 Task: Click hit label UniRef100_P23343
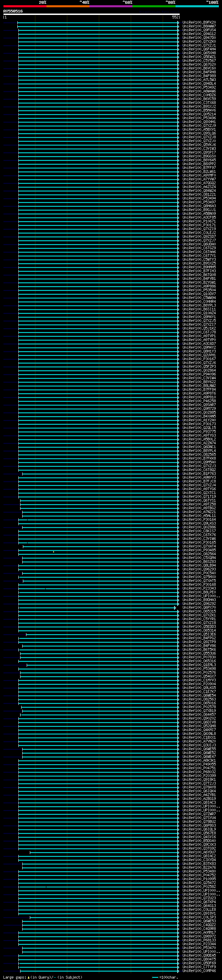pyautogui.click(x=199, y=588)
